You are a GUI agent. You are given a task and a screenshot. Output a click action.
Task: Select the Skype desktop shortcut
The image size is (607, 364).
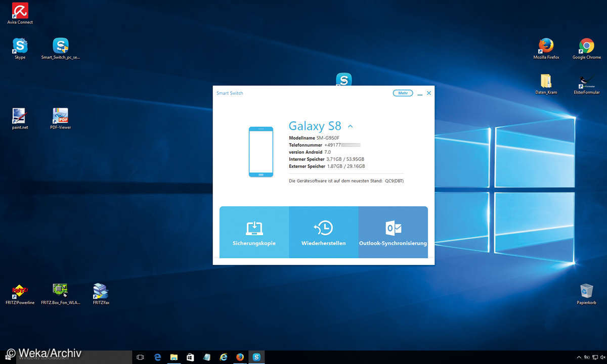[20, 49]
